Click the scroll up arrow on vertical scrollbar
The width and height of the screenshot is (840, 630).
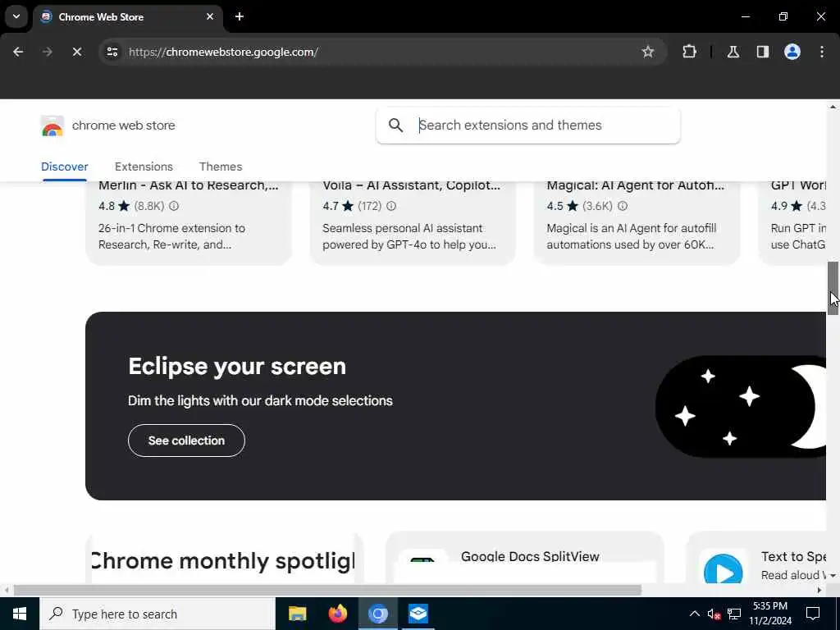(x=833, y=107)
